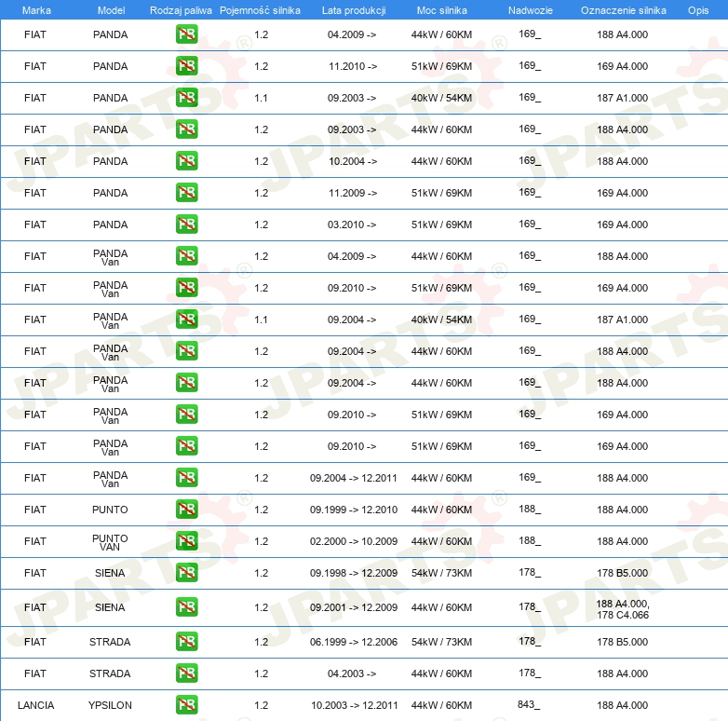
Task: Click fuel icon in PUNTO VAN row
Action: click(x=186, y=540)
